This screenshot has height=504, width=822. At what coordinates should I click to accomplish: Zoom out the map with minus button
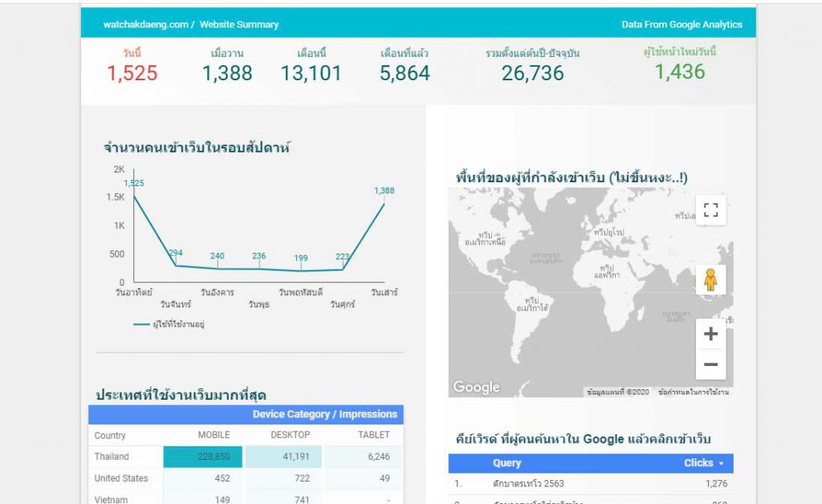click(x=710, y=364)
